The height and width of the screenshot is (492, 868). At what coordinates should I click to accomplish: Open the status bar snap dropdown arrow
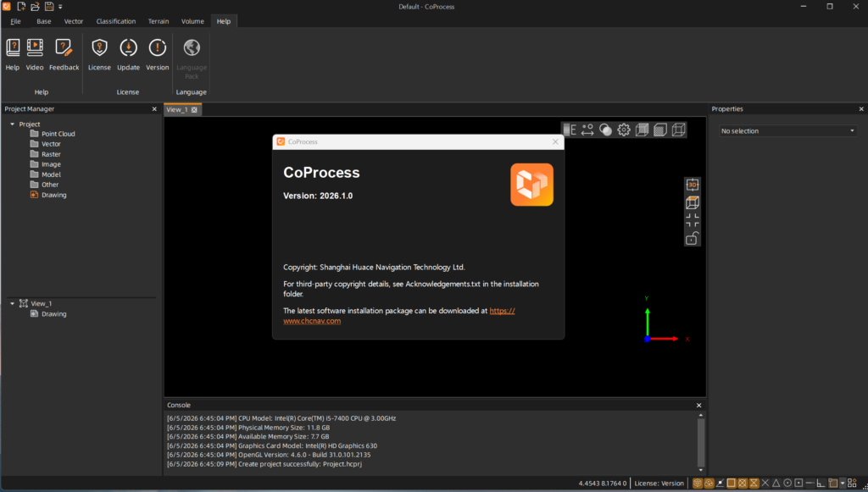click(843, 484)
